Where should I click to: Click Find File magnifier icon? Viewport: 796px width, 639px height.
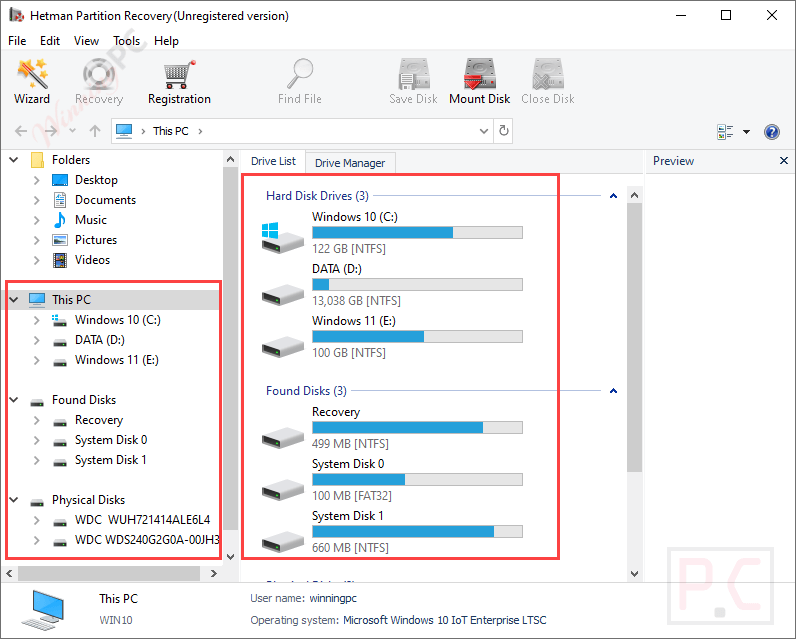tap(300, 74)
